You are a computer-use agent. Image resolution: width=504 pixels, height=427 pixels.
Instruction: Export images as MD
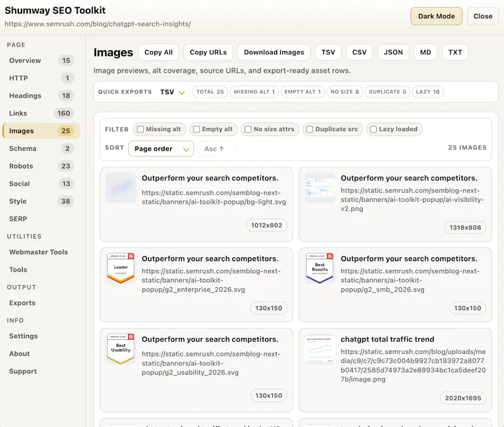point(426,52)
